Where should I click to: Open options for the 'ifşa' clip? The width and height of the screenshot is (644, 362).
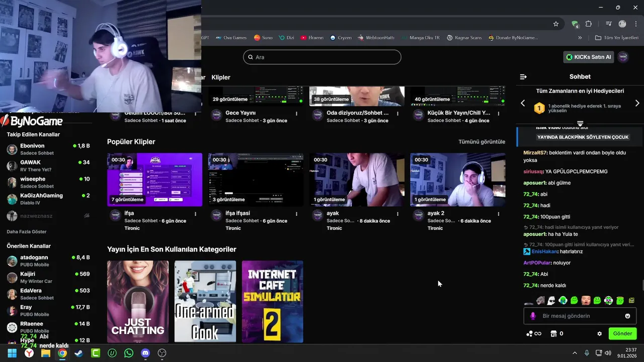pyautogui.click(x=195, y=214)
